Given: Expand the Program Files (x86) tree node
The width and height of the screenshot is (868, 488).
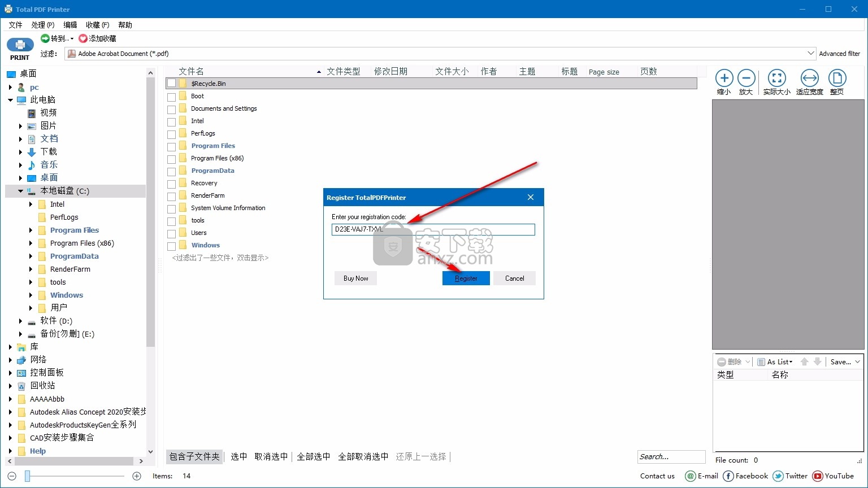Looking at the screenshot, I should pos(31,243).
